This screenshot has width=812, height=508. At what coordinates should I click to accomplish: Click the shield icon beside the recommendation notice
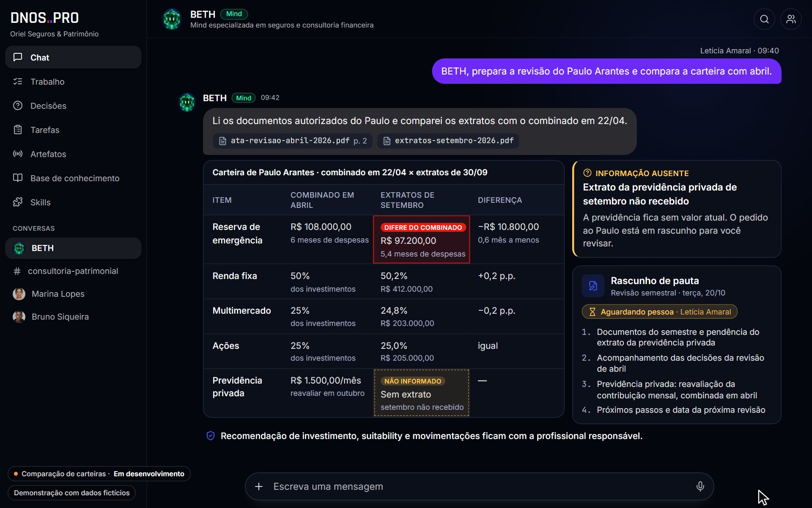[211, 436]
